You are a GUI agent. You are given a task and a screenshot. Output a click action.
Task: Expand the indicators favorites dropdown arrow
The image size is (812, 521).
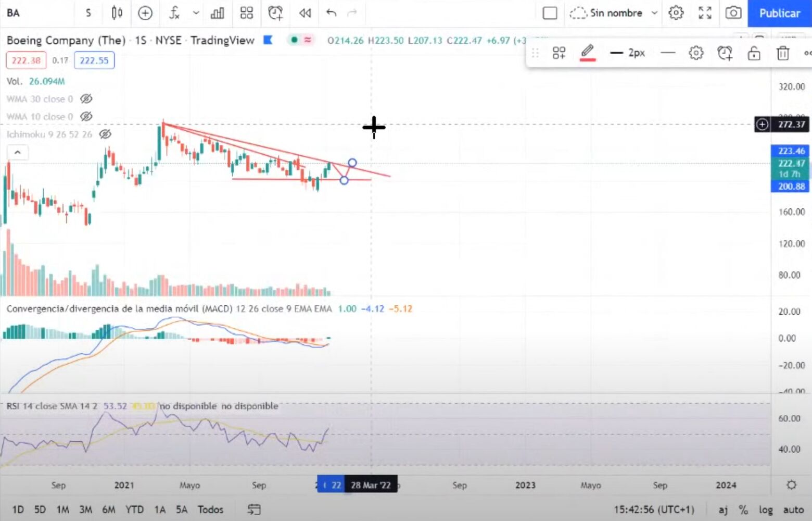coord(196,13)
